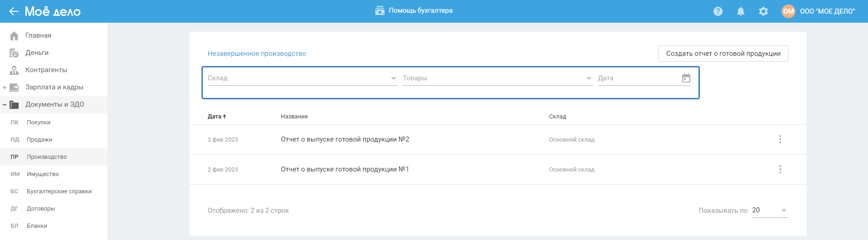This screenshot has width=868, height=240.
Task: Collapse the Документы и ЭДО section
Action: coord(5,105)
